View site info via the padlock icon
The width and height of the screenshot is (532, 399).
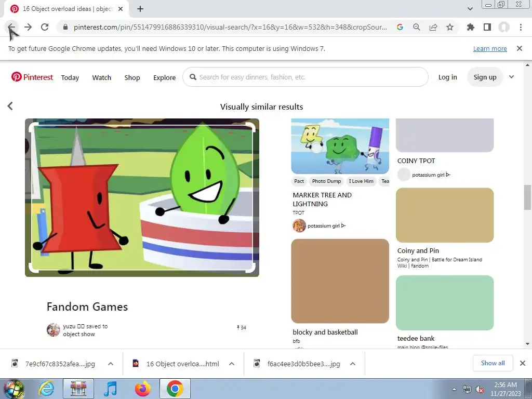coord(65,27)
